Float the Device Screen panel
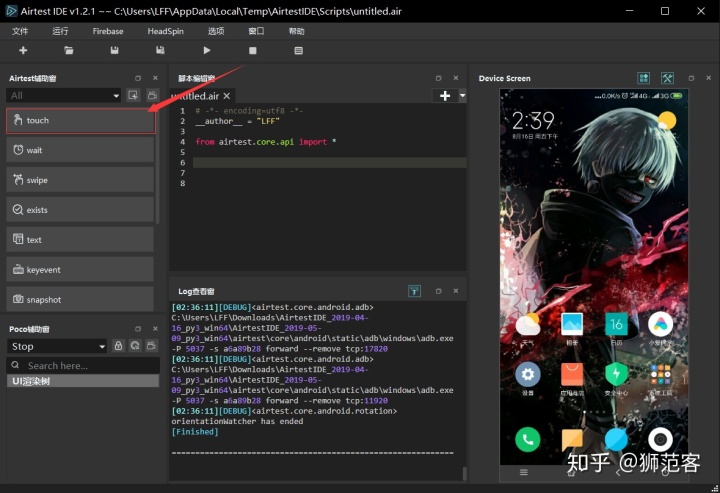This screenshot has width=720, height=493. pos(691,78)
